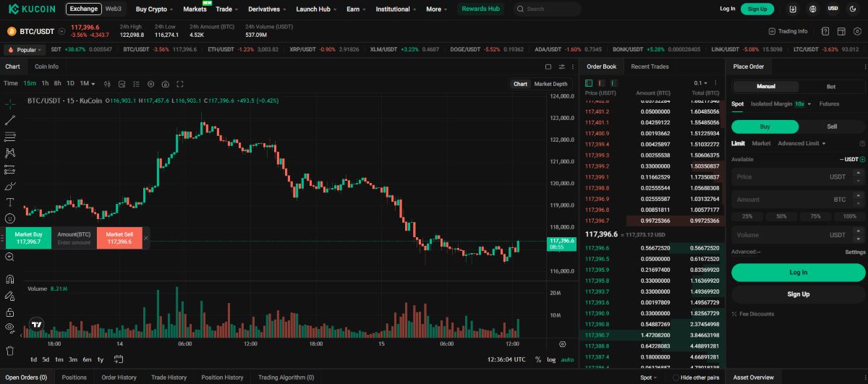This screenshot has height=384, width=868.
Task: Open the Advanced Limit order dropdown
Action: pyautogui.click(x=801, y=143)
